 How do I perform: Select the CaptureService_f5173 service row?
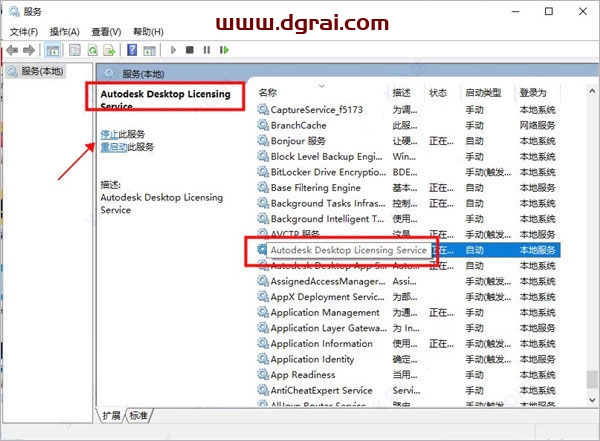pyautogui.click(x=407, y=110)
